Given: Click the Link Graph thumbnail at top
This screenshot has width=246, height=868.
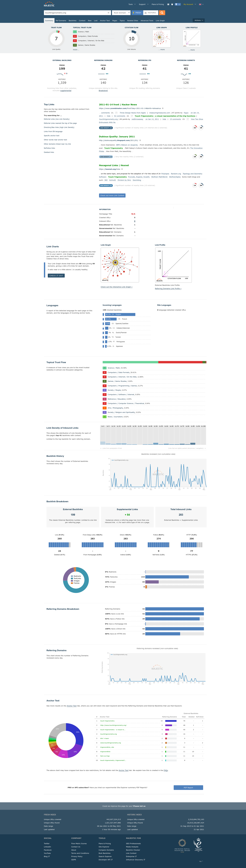Looking at the screenshot, I should (x=161, y=38).
